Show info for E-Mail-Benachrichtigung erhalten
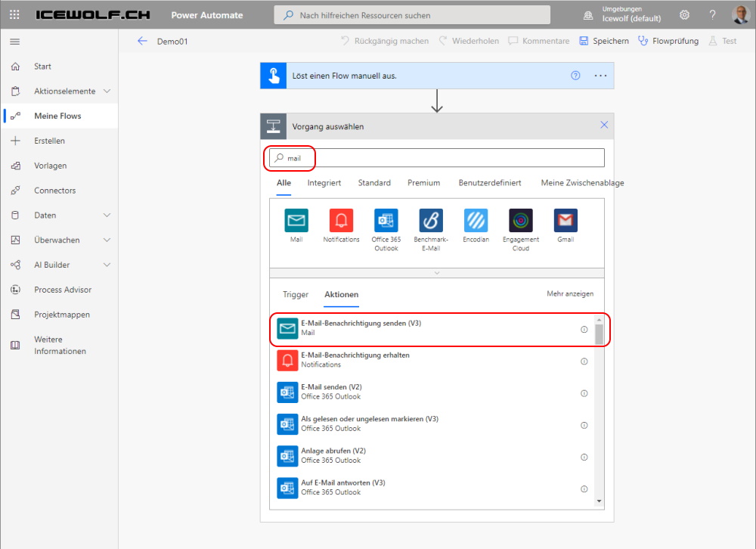This screenshot has width=756, height=549. 584,361
